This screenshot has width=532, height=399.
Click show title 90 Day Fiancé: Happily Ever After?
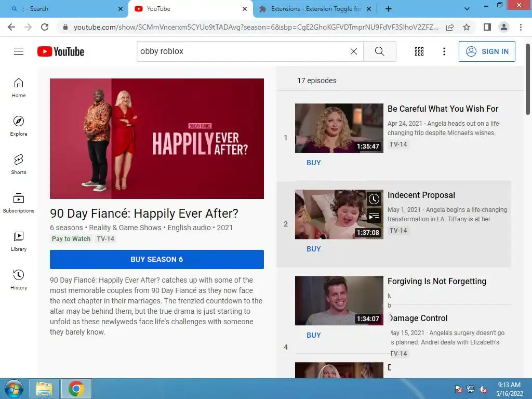coord(144,214)
